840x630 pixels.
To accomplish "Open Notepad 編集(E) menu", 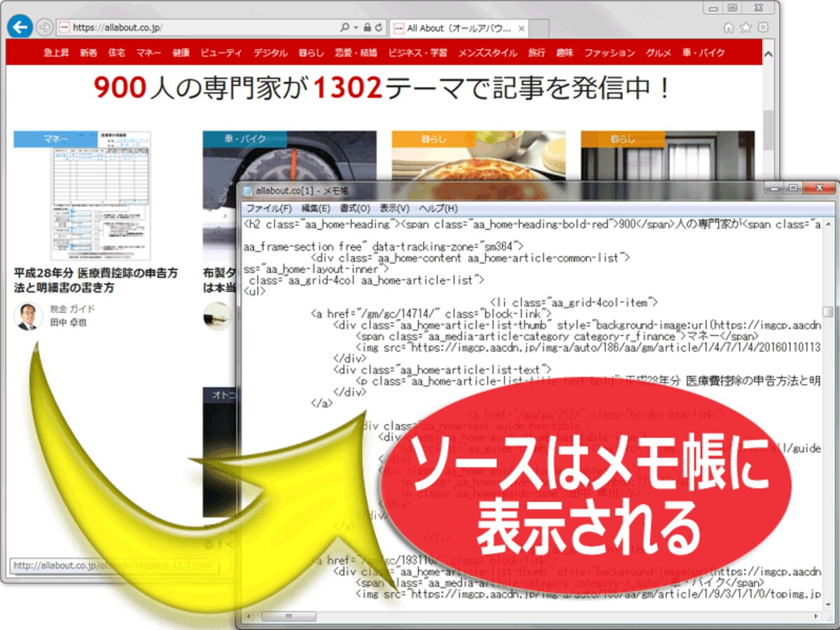I will 316,209.
